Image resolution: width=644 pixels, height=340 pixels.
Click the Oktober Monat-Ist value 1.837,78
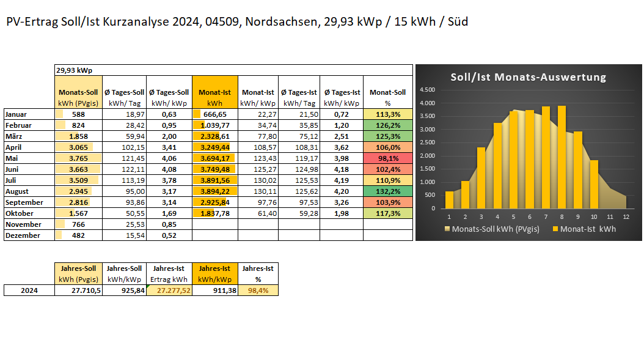215,213
